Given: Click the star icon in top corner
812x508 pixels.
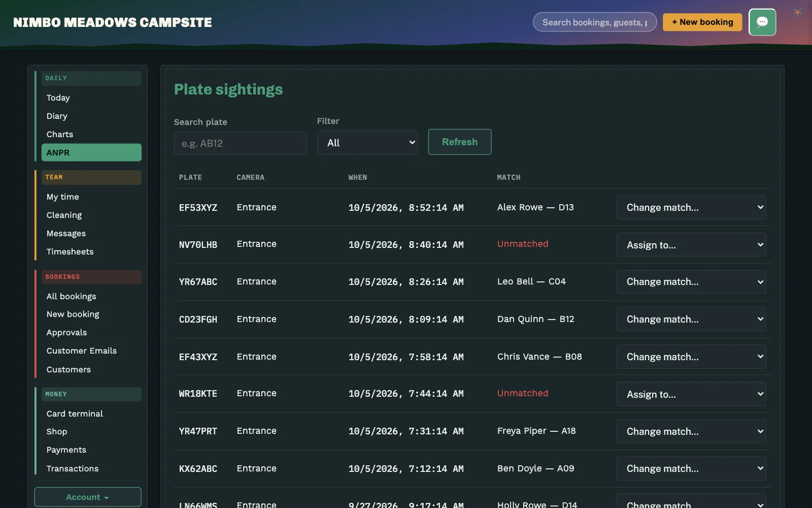Looking at the screenshot, I should coord(797,12).
